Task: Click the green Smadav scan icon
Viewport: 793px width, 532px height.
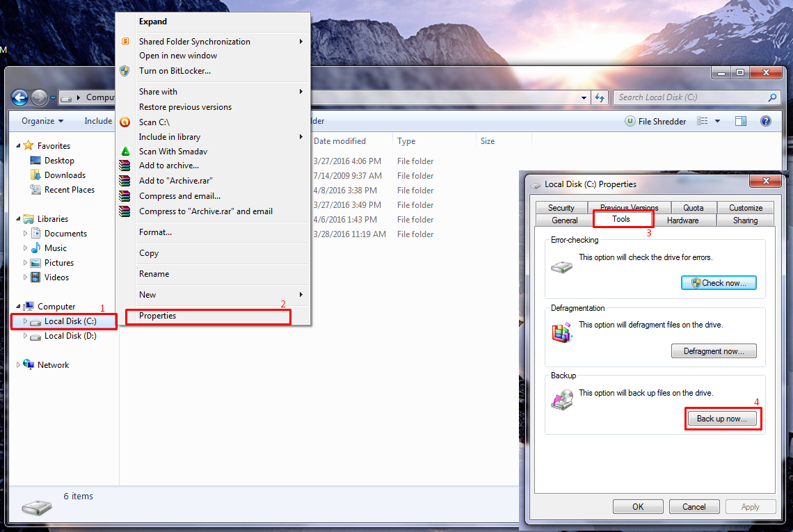Action: coord(125,151)
